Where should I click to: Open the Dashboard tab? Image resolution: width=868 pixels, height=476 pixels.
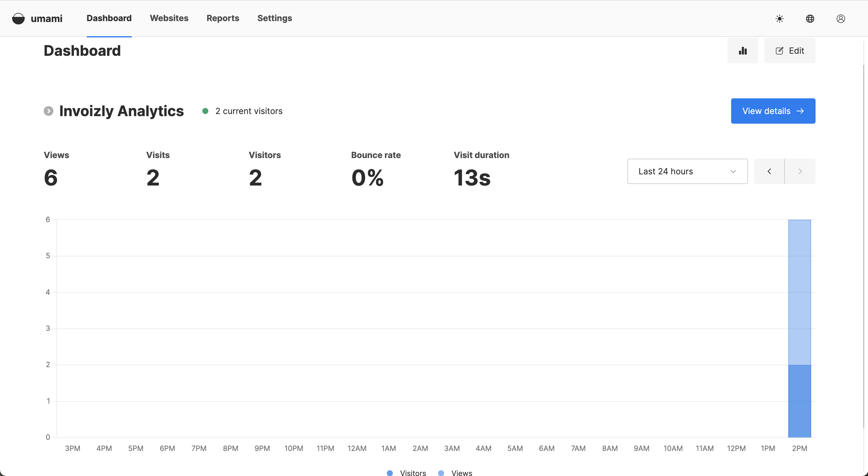point(109,18)
